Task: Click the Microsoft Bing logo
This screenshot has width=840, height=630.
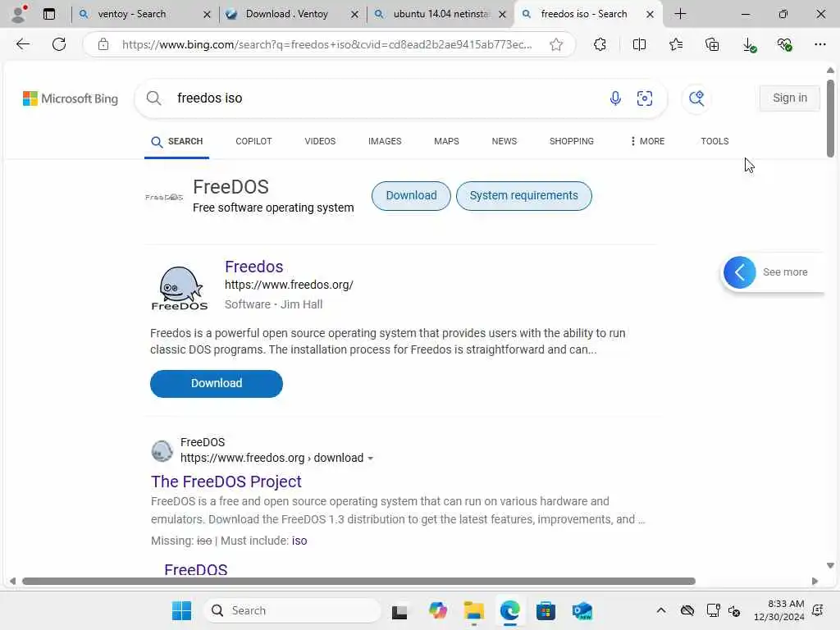Action: click(x=71, y=98)
